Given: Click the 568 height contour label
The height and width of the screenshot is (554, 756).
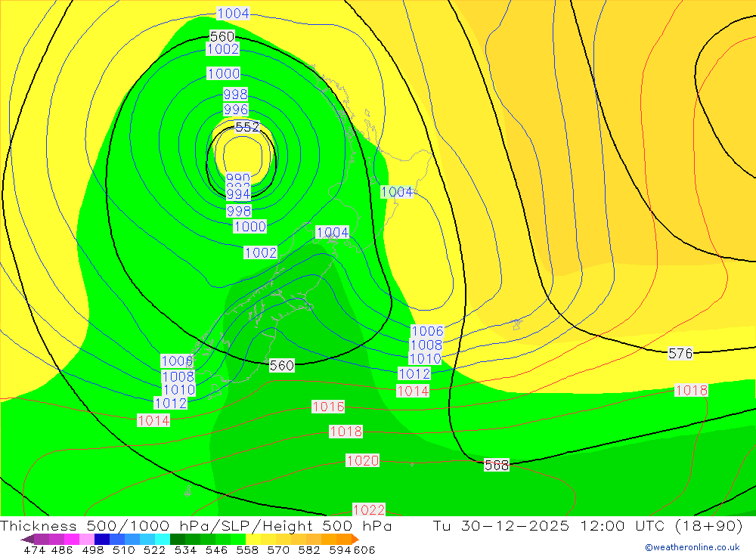Looking at the screenshot, I should pyautogui.click(x=497, y=466).
